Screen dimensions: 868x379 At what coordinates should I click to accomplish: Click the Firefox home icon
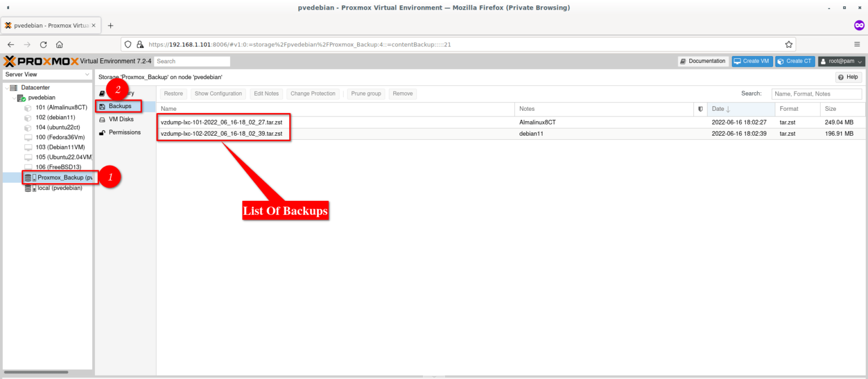pyautogui.click(x=59, y=45)
